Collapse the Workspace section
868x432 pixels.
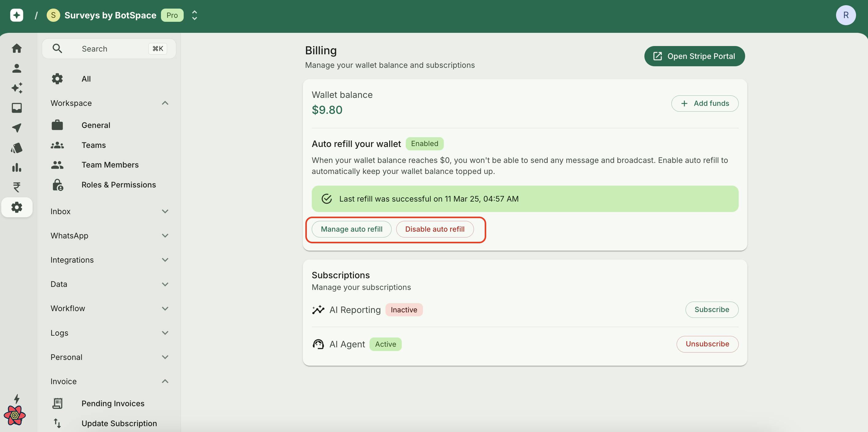pos(165,103)
